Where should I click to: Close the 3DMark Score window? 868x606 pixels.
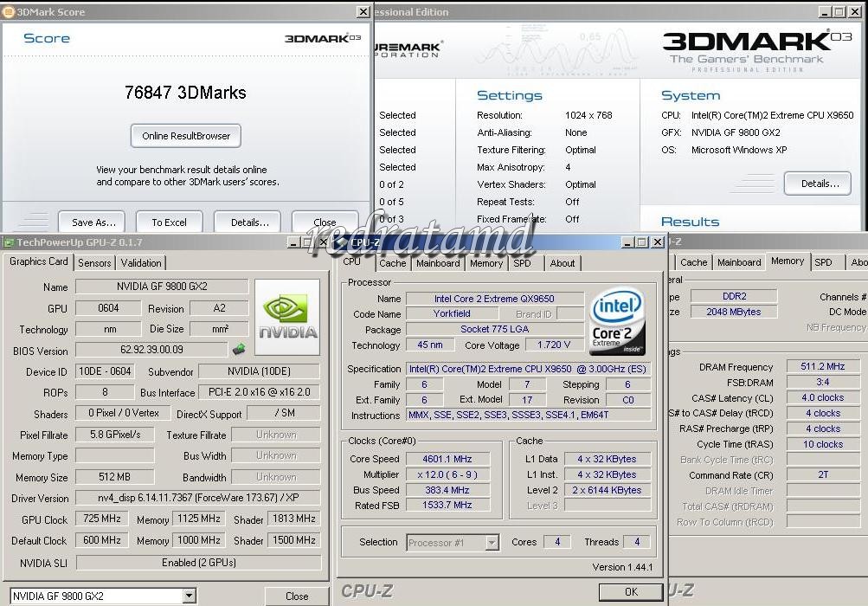tap(363, 11)
